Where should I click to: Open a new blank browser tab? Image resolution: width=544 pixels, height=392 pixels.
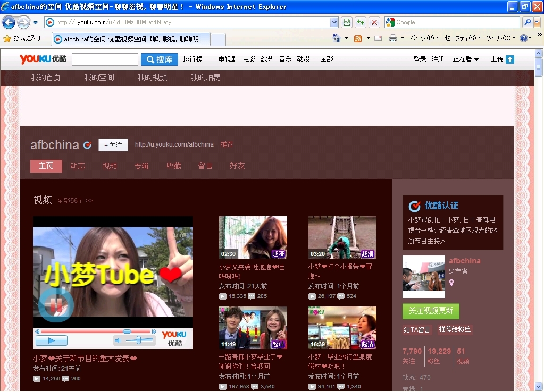[x=218, y=39]
